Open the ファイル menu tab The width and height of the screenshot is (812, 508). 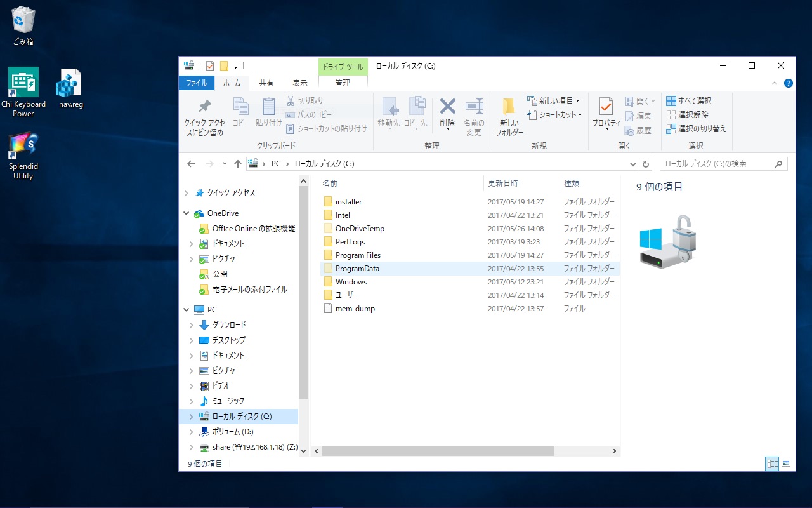[x=197, y=83]
